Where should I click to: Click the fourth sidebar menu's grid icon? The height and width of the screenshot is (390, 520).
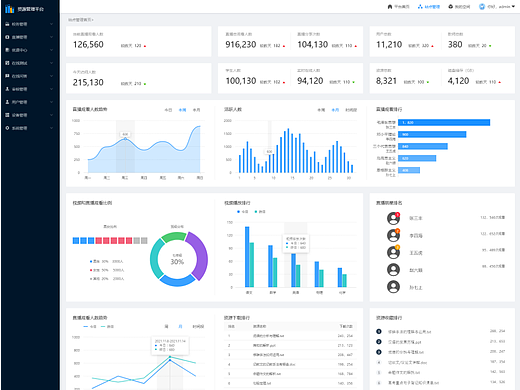coord(7,63)
